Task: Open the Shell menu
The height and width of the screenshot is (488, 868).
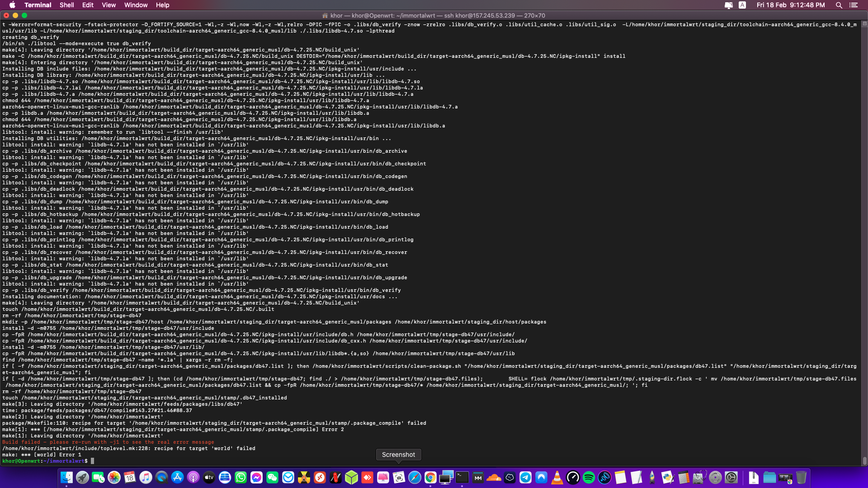Action: point(66,5)
